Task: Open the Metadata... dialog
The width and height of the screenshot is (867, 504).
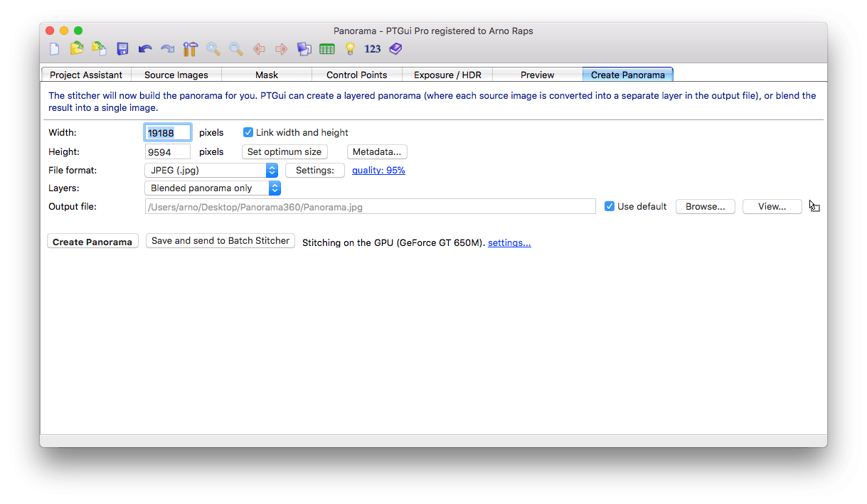Action: [377, 151]
